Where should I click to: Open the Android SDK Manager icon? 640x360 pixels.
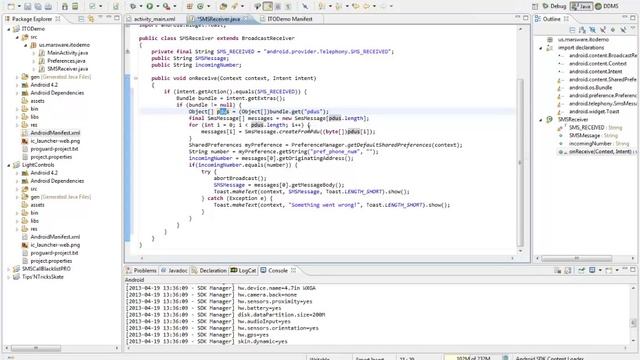pos(65,7)
